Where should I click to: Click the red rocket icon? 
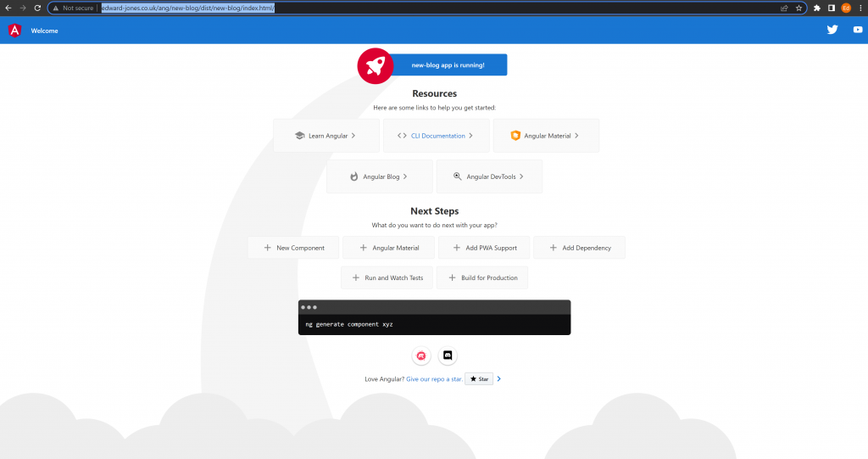tap(376, 66)
